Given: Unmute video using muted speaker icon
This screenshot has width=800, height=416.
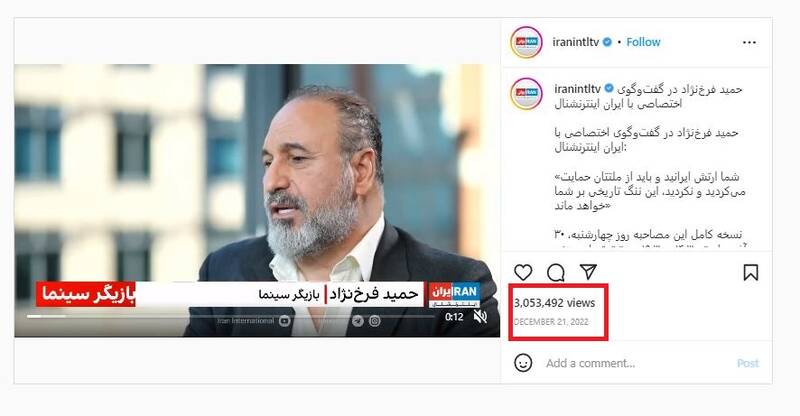Looking at the screenshot, I should pyautogui.click(x=480, y=317).
